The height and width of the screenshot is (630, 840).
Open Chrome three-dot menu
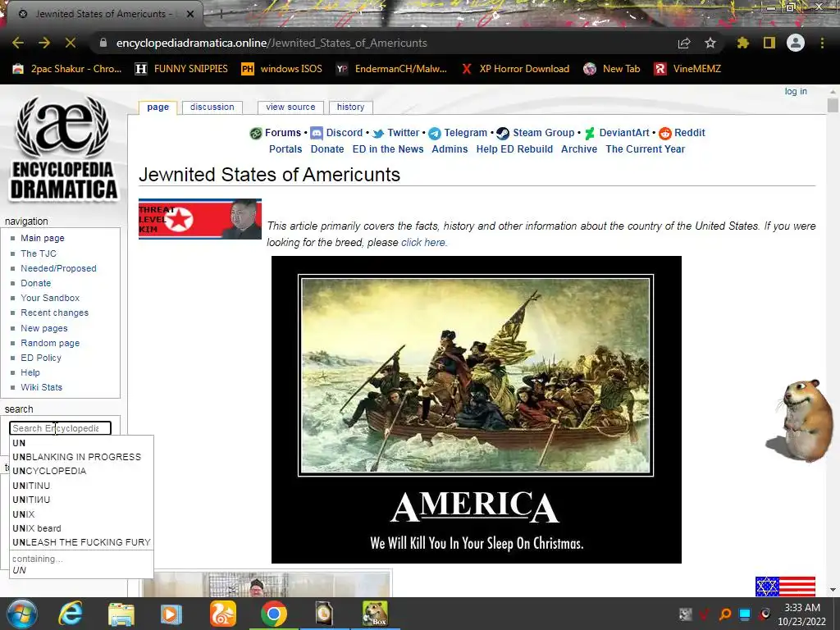pyautogui.click(x=822, y=43)
